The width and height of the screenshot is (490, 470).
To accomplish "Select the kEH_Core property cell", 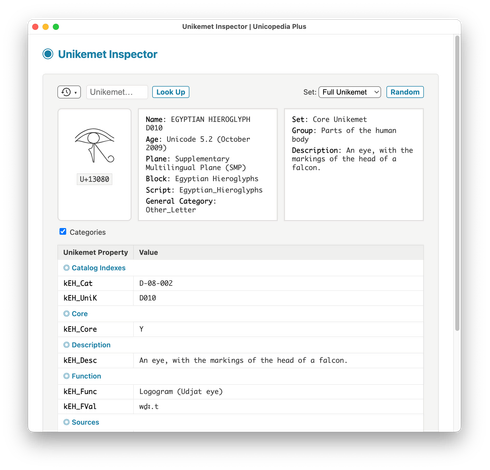I will pyautogui.click(x=96, y=329).
